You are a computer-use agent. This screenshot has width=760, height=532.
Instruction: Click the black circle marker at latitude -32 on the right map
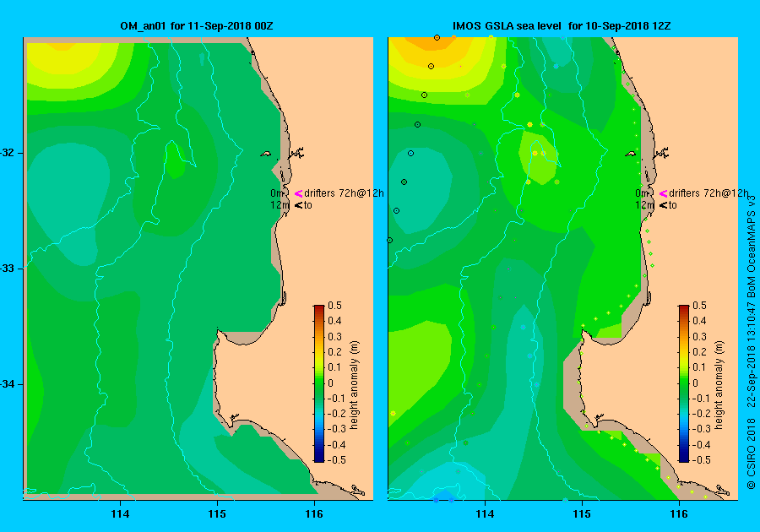(x=410, y=153)
